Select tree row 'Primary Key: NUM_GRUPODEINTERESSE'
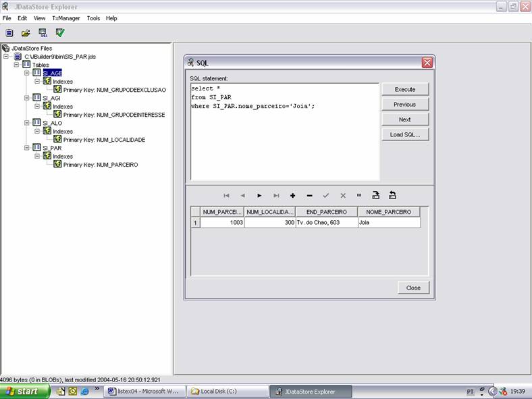 pos(114,115)
